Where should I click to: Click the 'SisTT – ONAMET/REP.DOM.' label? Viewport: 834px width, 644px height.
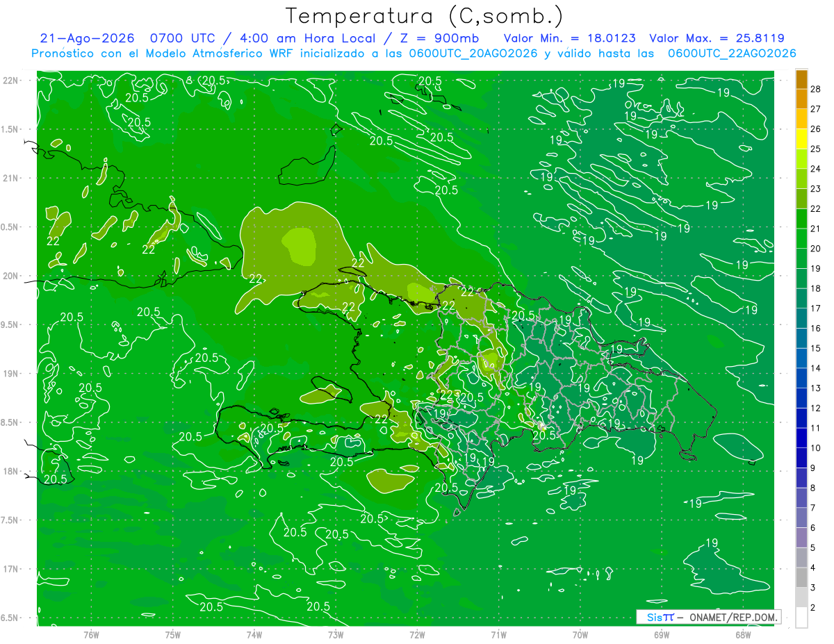pos(708,617)
